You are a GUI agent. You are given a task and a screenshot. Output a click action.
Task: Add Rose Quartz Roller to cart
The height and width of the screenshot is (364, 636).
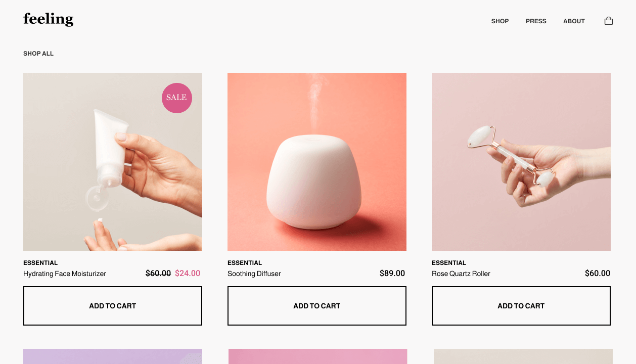[521, 306]
